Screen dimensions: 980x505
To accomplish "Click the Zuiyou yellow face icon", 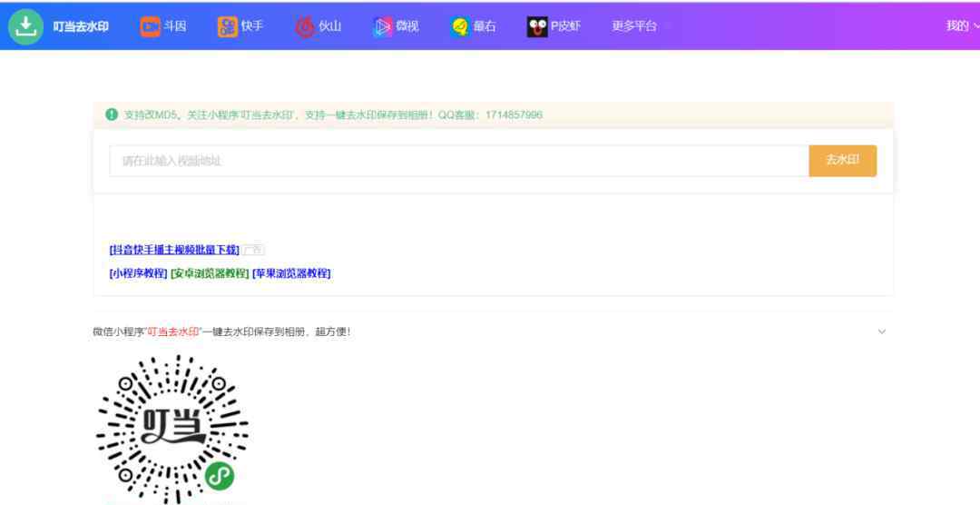I will click(459, 26).
